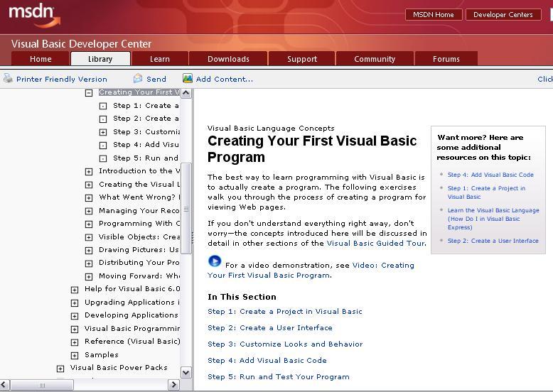
Task: Expand Developing Applications node
Action: tap(75, 316)
